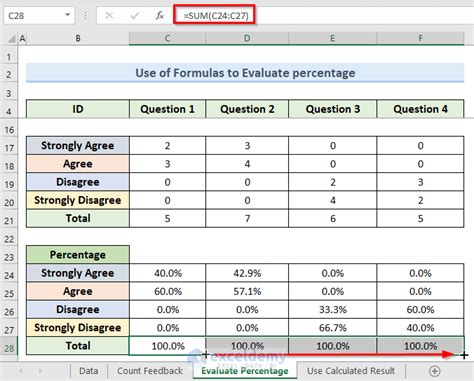Viewport: 474px width, 381px height.
Task: Click the 57.1% cell
Action: pyautogui.click(x=247, y=291)
